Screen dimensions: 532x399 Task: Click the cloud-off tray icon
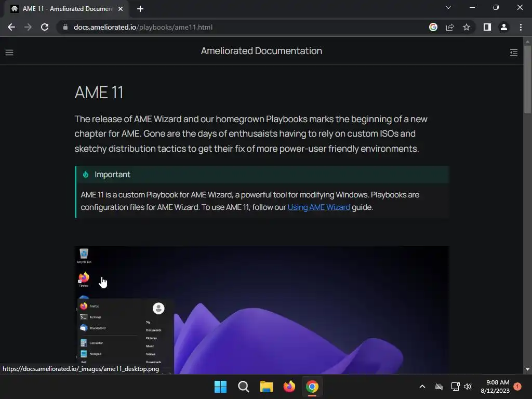click(439, 387)
